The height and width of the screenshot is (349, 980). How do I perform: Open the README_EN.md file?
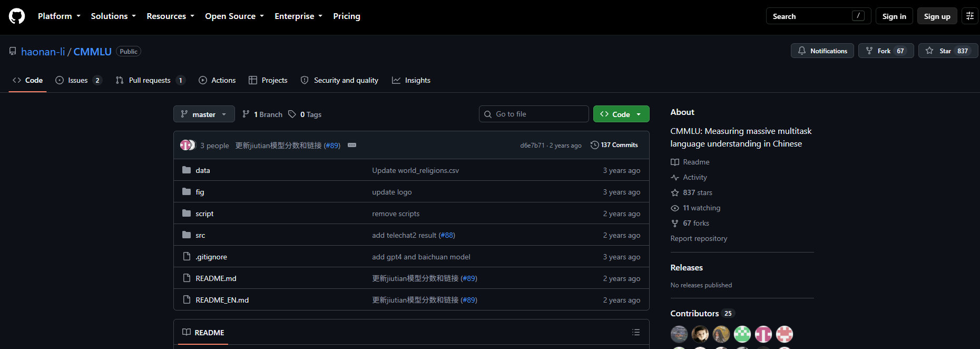click(222, 300)
